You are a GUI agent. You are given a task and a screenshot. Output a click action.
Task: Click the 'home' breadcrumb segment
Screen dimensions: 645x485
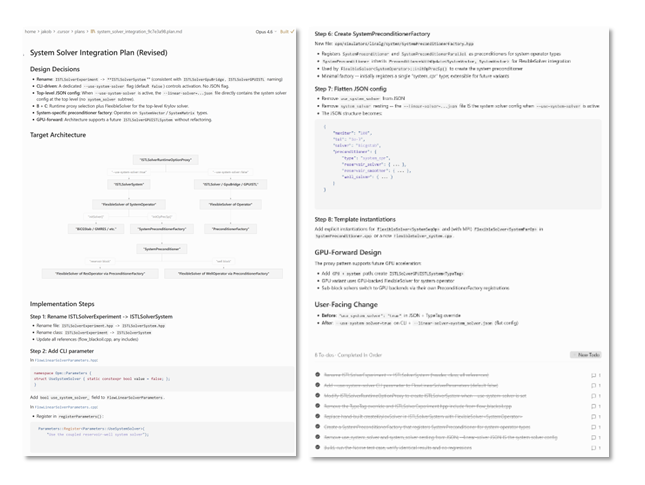(x=31, y=32)
